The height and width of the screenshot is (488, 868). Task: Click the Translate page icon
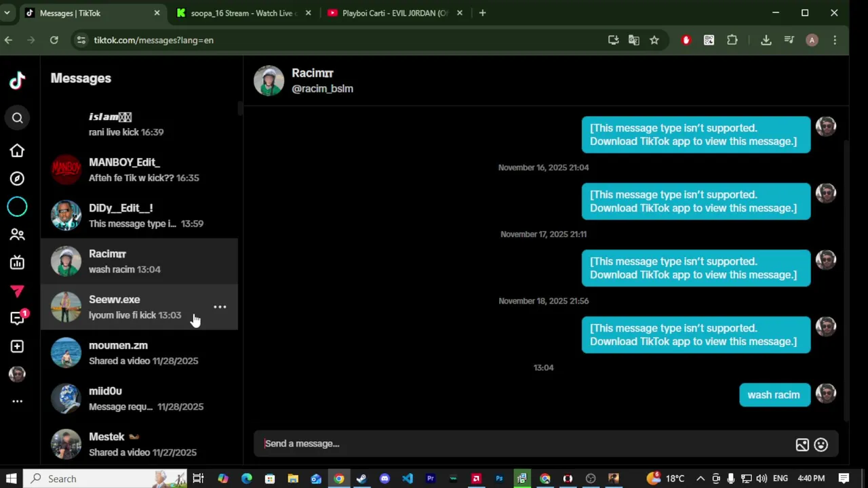[x=633, y=40]
